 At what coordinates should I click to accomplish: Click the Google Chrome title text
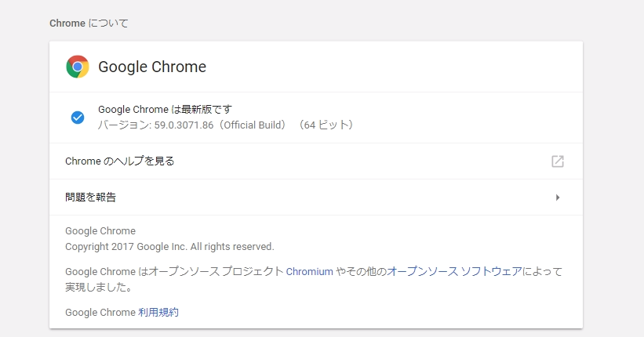click(152, 67)
